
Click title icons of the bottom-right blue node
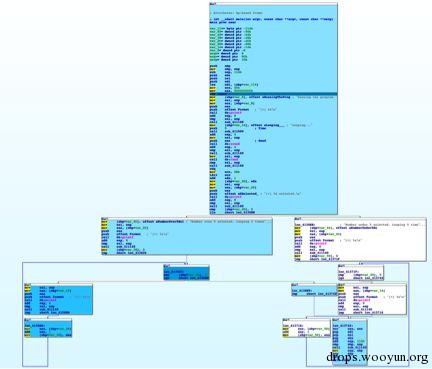coord(336,320)
